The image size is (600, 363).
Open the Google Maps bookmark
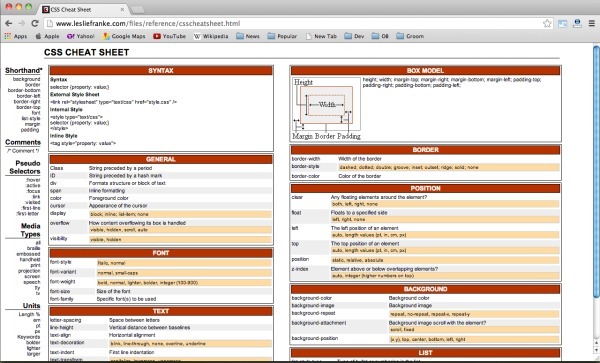[x=124, y=36]
